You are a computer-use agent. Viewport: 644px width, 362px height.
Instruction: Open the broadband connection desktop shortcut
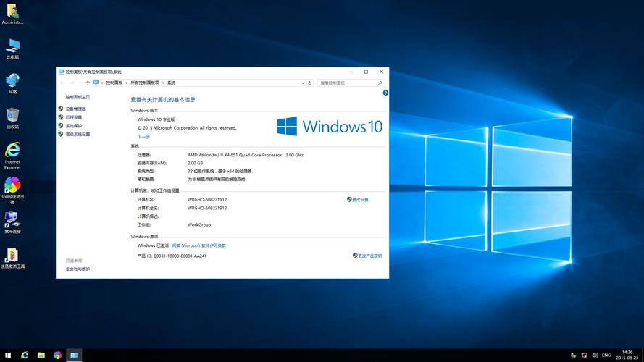pyautogui.click(x=12, y=222)
